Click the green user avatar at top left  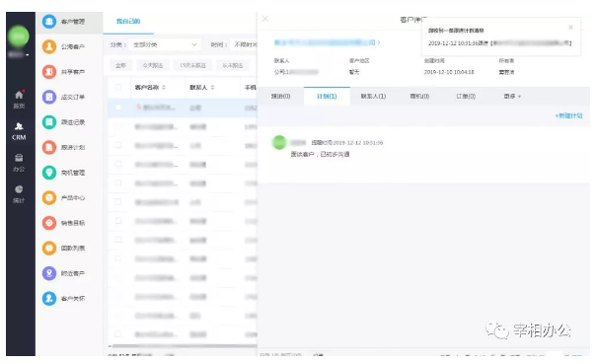click(18, 36)
